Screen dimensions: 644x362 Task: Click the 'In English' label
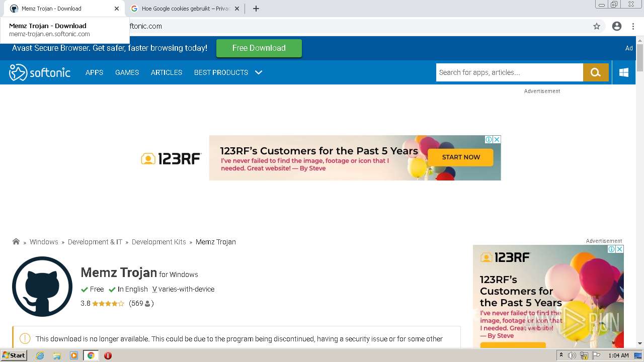pos(133,290)
